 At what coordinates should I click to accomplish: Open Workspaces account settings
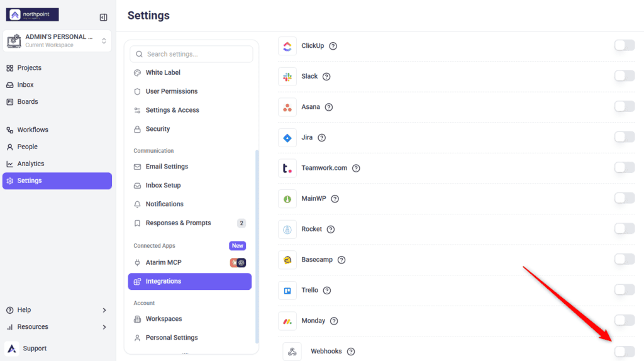coord(190,319)
